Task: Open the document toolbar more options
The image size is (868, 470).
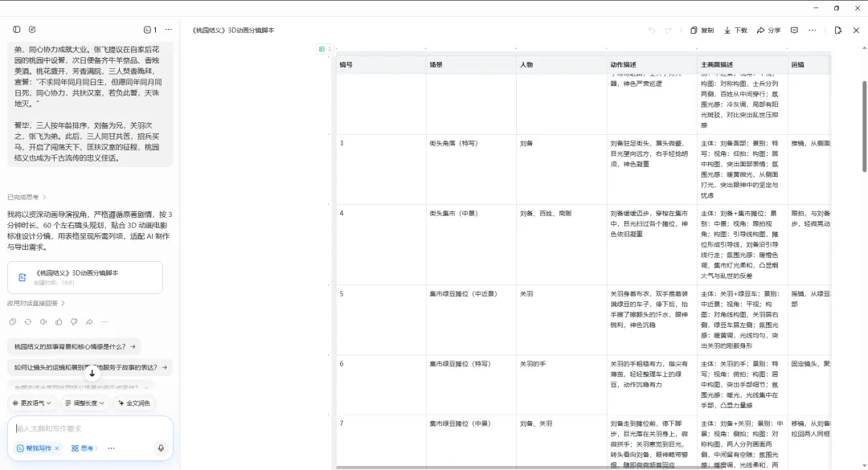Action: tap(812, 31)
